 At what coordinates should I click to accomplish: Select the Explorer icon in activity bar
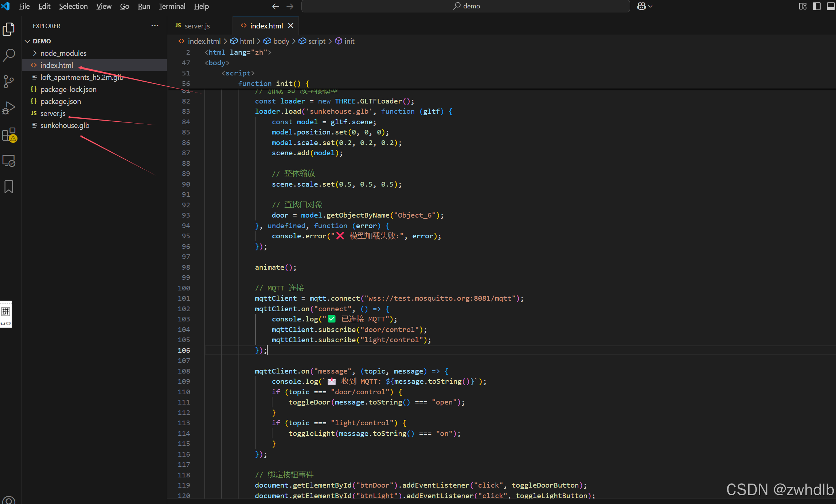pyautogui.click(x=9, y=29)
